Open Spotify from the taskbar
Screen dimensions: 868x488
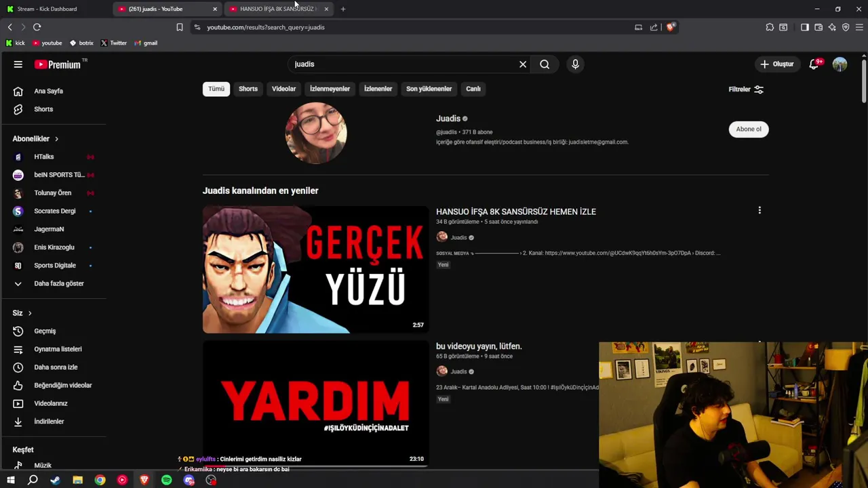[x=167, y=480]
